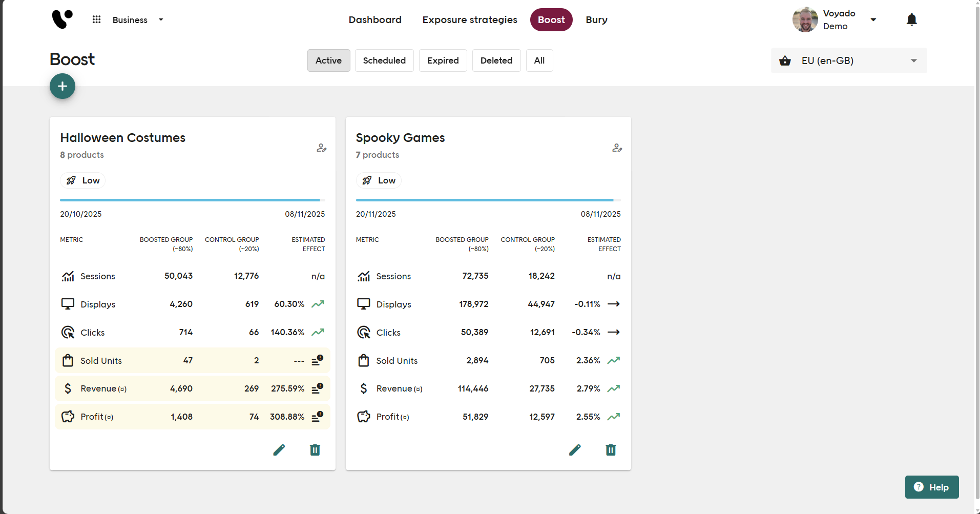Click the Help button

[931, 487]
